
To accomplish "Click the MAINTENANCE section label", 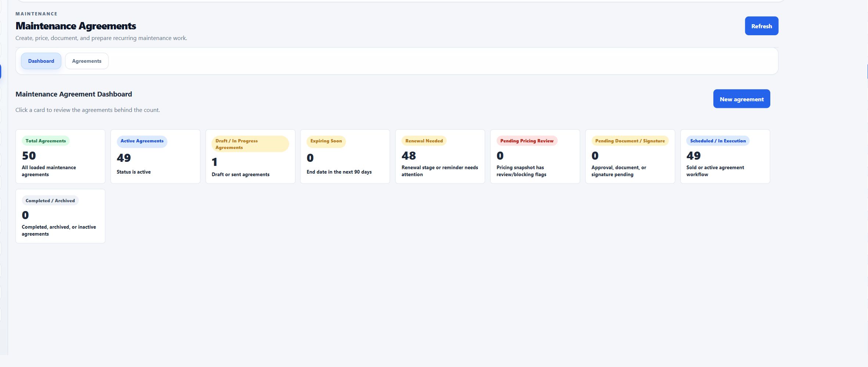I will [x=36, y=14].
